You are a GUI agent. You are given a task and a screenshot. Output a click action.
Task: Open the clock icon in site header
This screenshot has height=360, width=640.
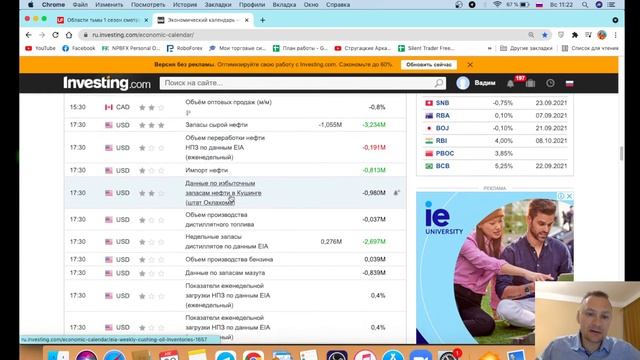tap(550, 83)
